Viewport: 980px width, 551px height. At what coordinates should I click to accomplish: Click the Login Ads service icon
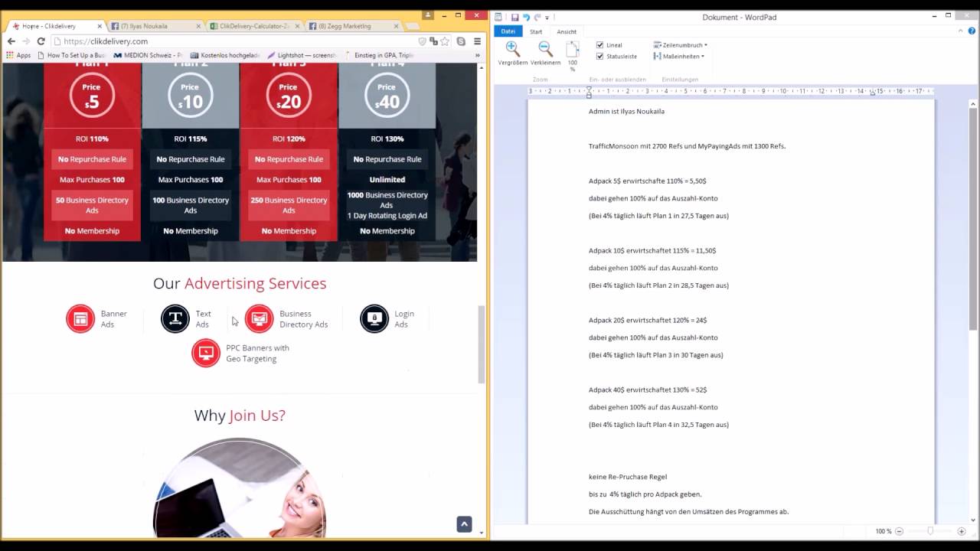(374, 318)
